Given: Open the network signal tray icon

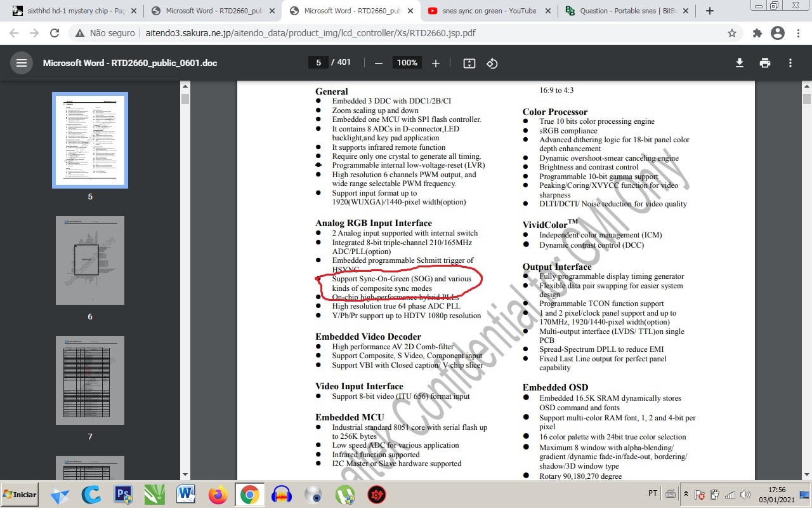Looking at the screenshot, I should tap(730, 495).
